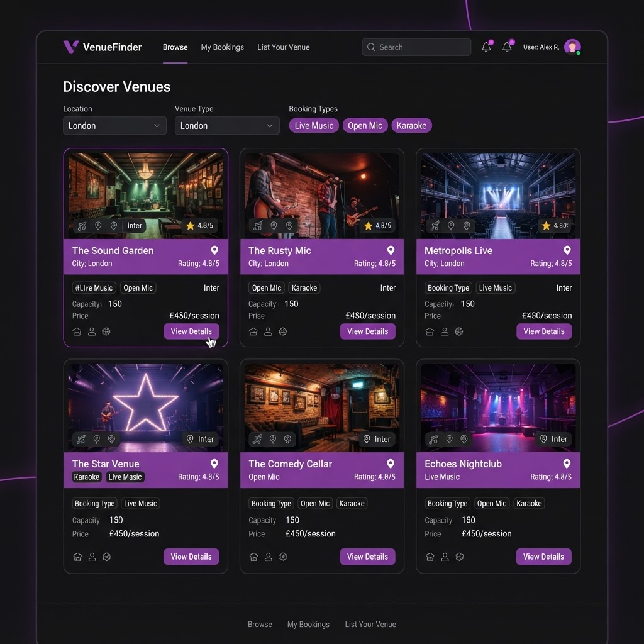This screenshot has width=644, height=644.
Task: Click Open Mic tag on Comedy Cellar card
Action: click(315, 504)
